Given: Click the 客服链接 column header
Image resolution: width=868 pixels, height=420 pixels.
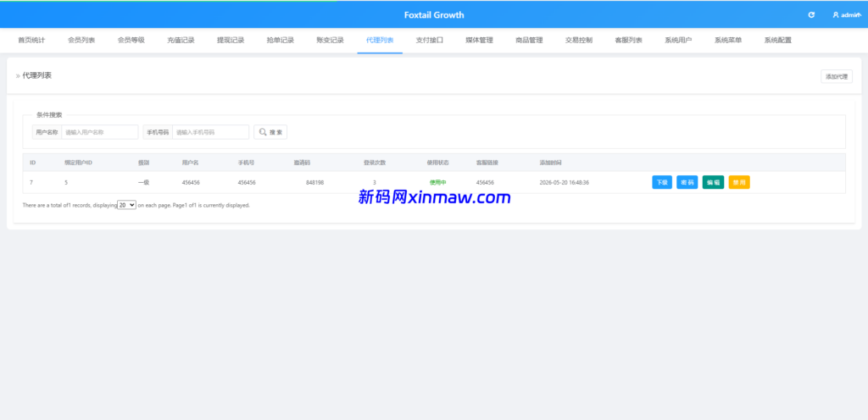Looking at the screenshot, I should pos(487,163).
